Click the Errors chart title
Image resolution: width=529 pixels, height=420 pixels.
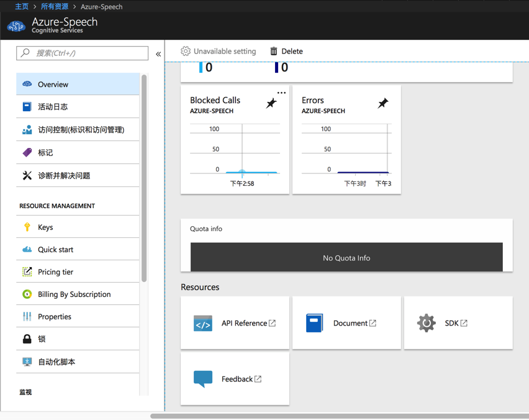pyautogui.click(x=312, y=100)
